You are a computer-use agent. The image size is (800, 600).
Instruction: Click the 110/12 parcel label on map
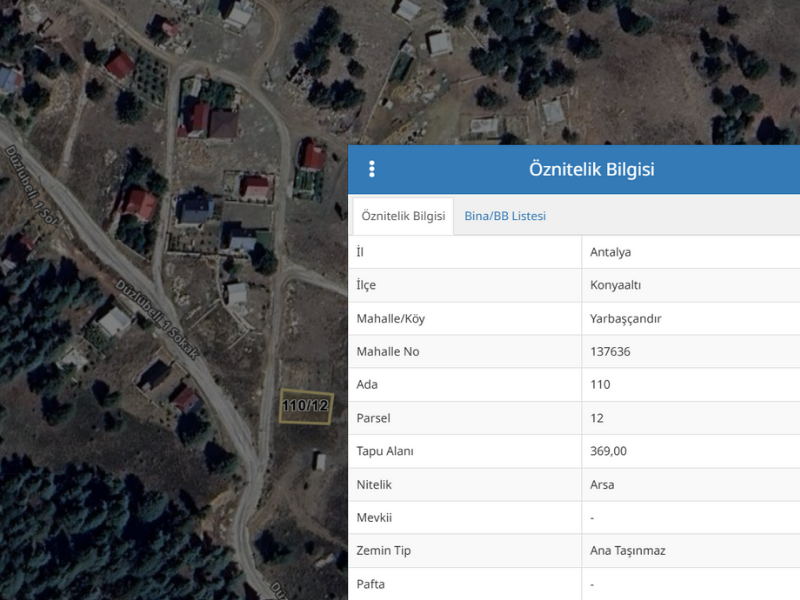(305, 406)
